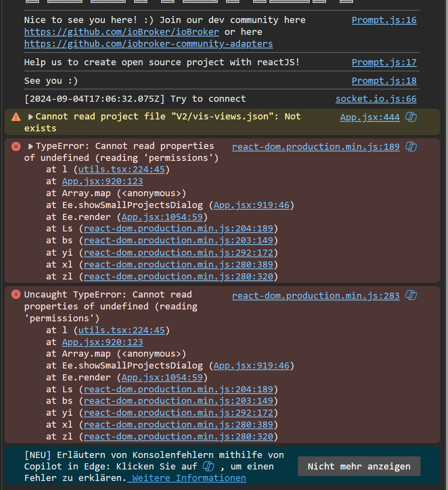Expand the "Cannot read project file" warning
448x490 pixels.
coord(30,117)
